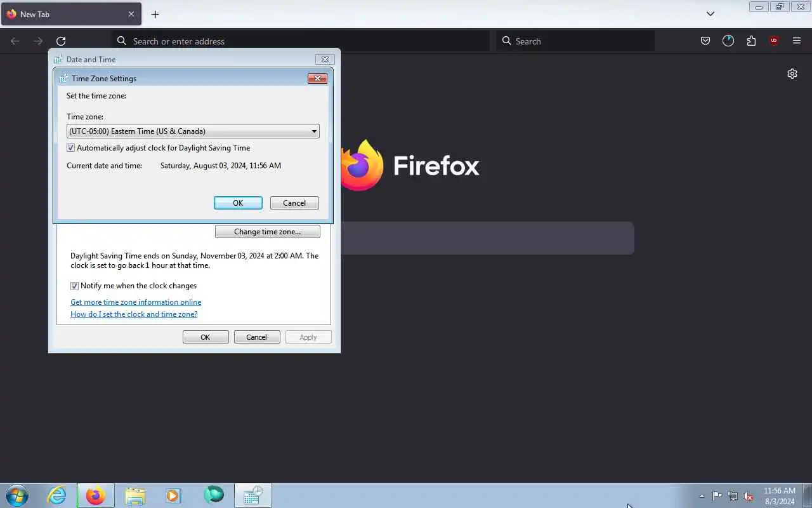
Task: Open How do I set the clock link
Action: click(134, 314)
